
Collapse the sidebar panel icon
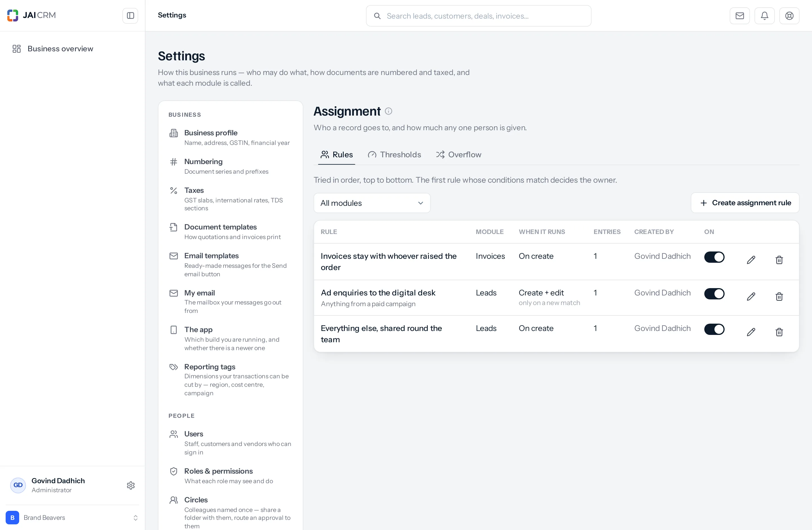(130, 16)
